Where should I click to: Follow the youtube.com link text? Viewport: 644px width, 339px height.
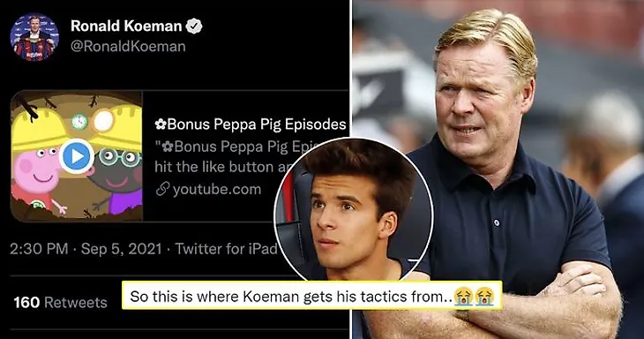point(217,189)
